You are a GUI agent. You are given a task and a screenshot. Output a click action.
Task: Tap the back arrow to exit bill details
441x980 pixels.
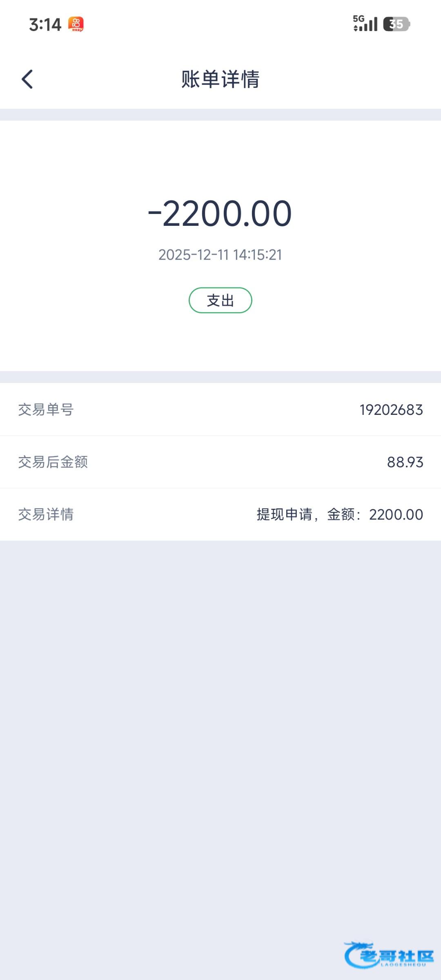tap(27, 79)
